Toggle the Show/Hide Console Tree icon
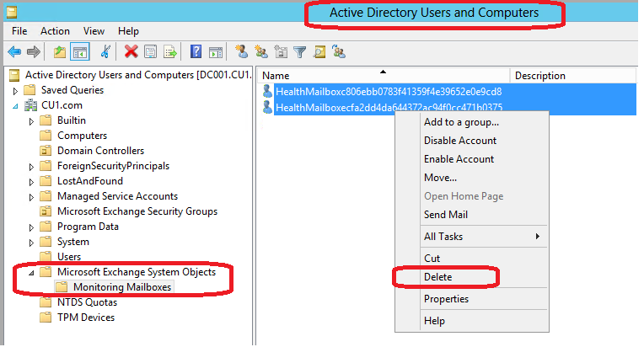Screen dimensions: 644x347 click(80, 52)
